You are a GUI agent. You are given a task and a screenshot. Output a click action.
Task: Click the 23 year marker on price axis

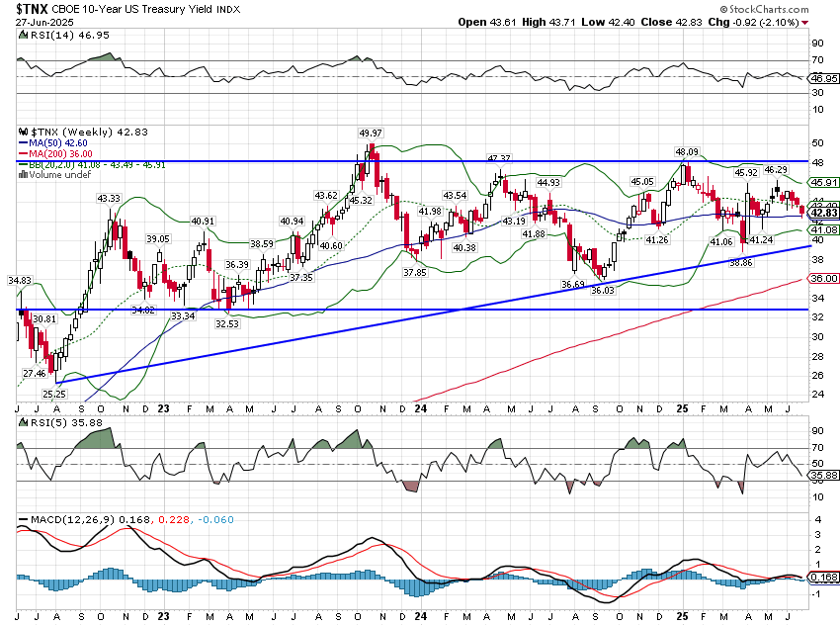pyautogui.click(x=163, y=409)
